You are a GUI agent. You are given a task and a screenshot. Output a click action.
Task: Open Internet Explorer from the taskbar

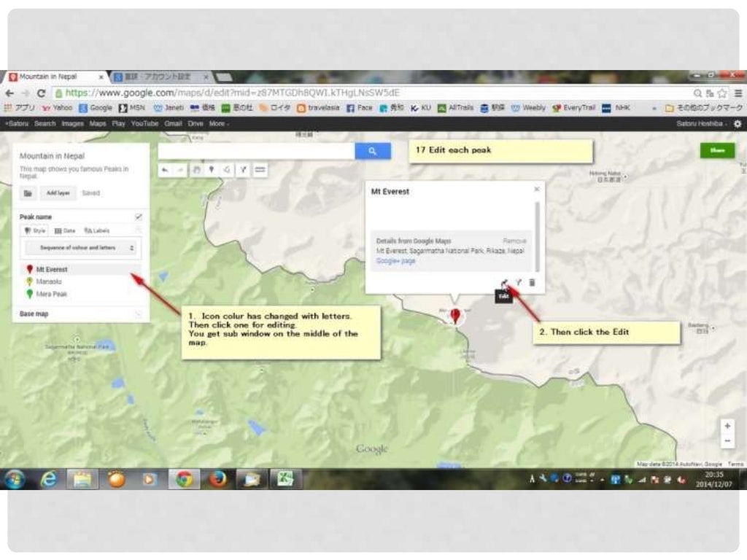click(49, 478)
